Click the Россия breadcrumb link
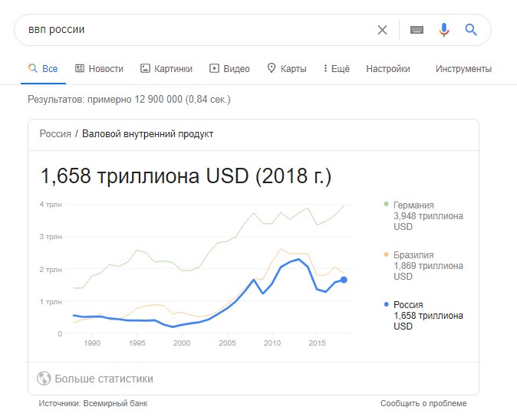This screenshot has width=517, height=420. pyautogui.click(x=55, y=134)
